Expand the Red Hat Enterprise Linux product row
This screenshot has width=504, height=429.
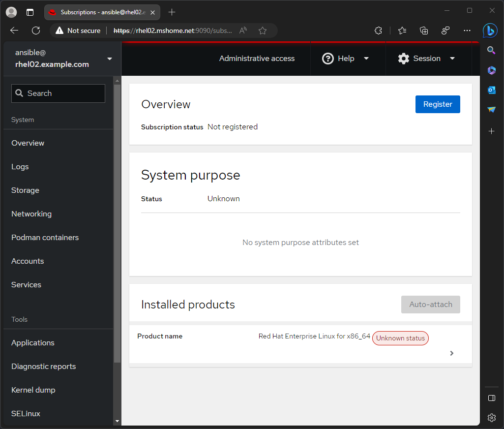coord(451,353)
